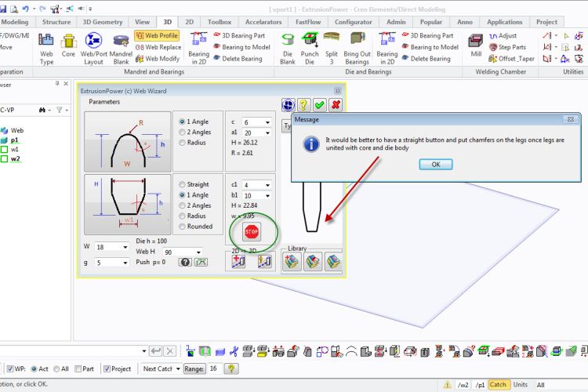The height and width of the screenshot is (392, 588).
Task: Click the blue globe view icon
Action: [x=288, y=105]
